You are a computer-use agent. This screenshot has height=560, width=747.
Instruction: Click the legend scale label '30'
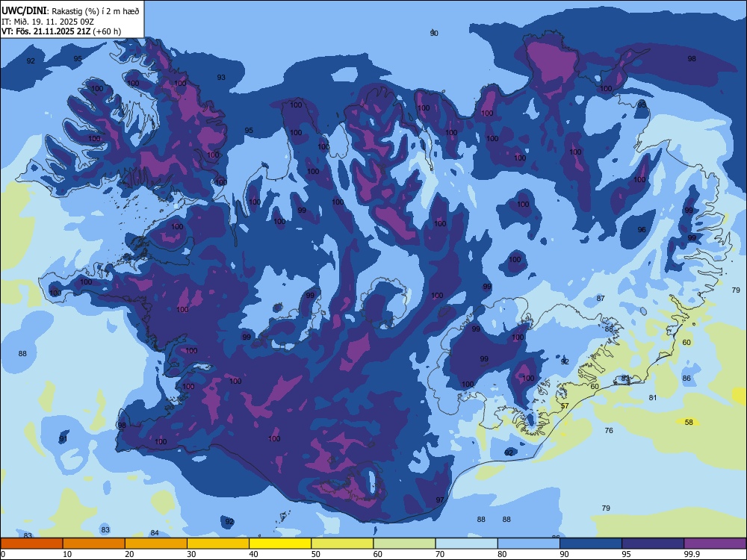pos(191,554)
